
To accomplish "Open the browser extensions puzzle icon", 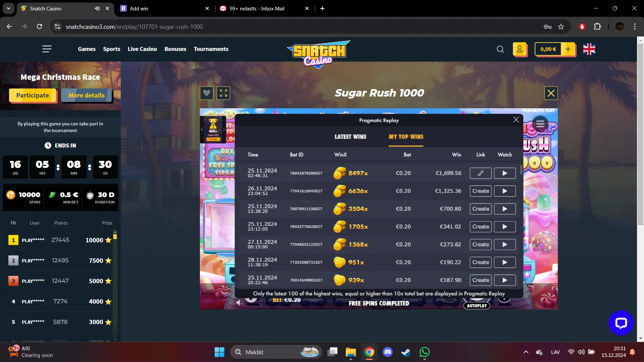I will 597,26.
